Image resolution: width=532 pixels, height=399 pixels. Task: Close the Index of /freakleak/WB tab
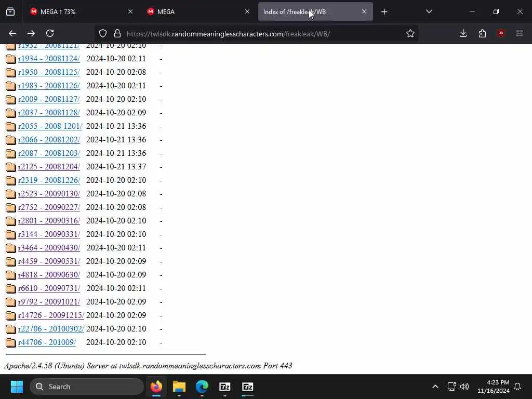(x=364, y=12)
